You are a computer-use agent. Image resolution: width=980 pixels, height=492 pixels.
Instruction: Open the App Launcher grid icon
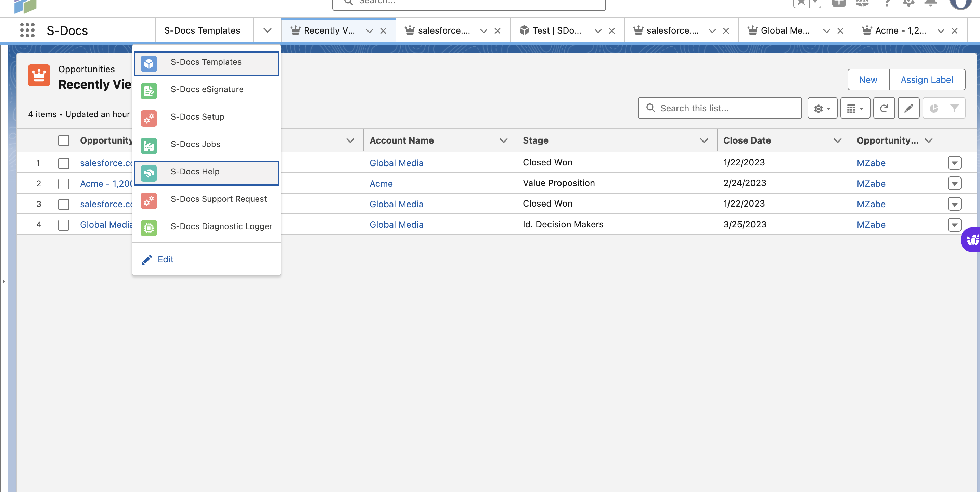27,30
